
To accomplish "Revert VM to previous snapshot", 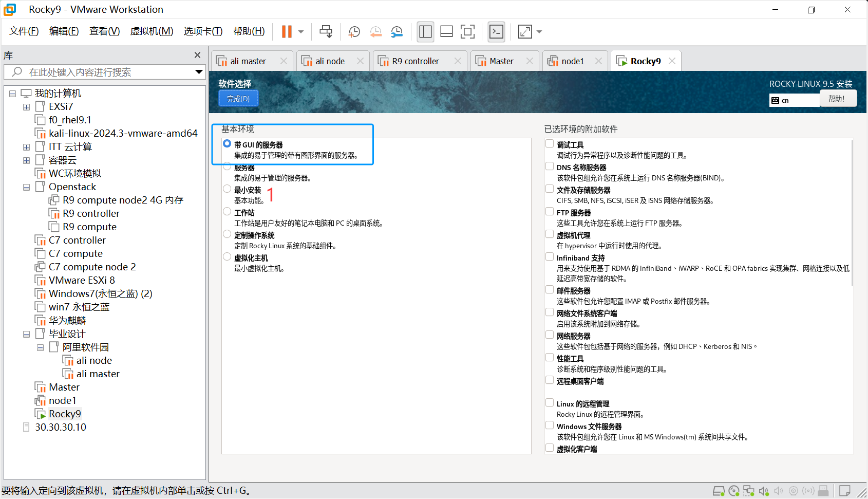I will [x=375, y=31].
